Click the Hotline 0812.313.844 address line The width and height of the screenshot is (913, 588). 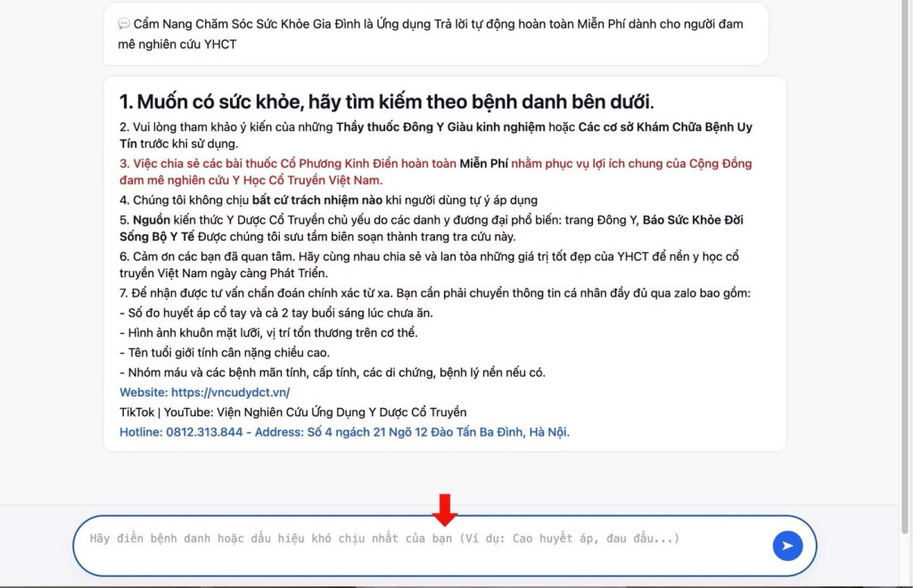[x=344, y=432]
